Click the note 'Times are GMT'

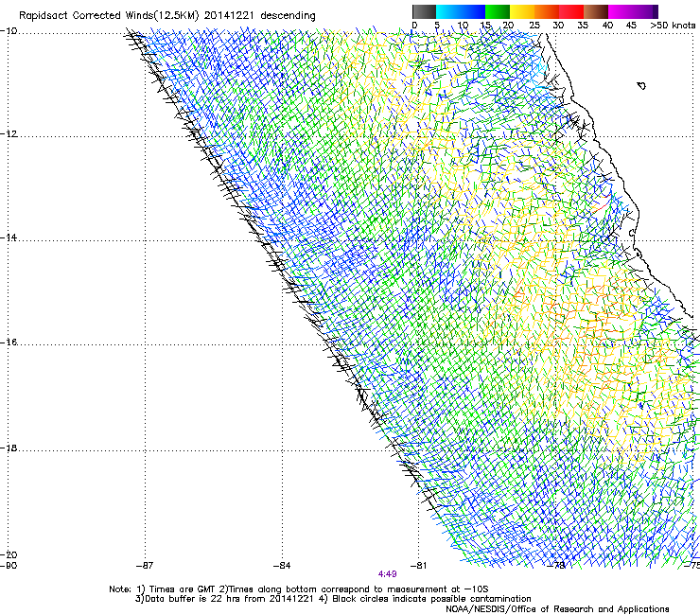(183, 589)
